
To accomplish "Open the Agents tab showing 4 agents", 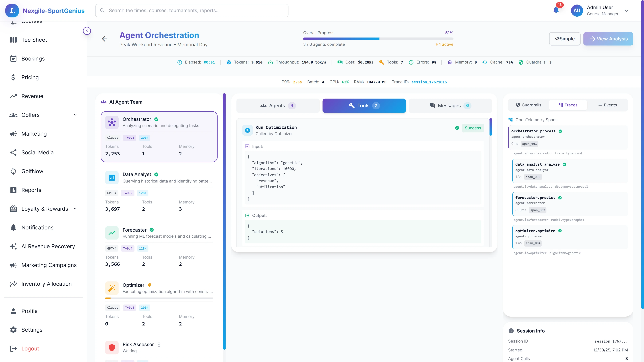I will pyautogui.click(x=278, y=105).
